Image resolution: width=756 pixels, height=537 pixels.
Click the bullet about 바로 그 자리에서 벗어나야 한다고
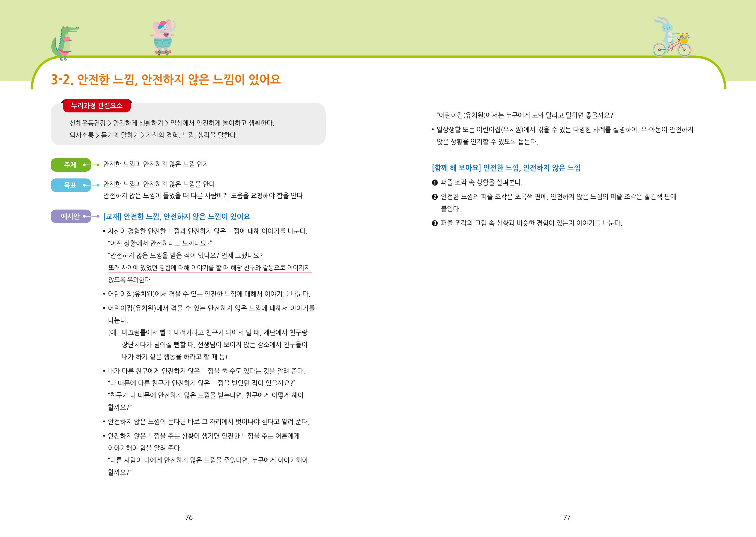(206, 422)
